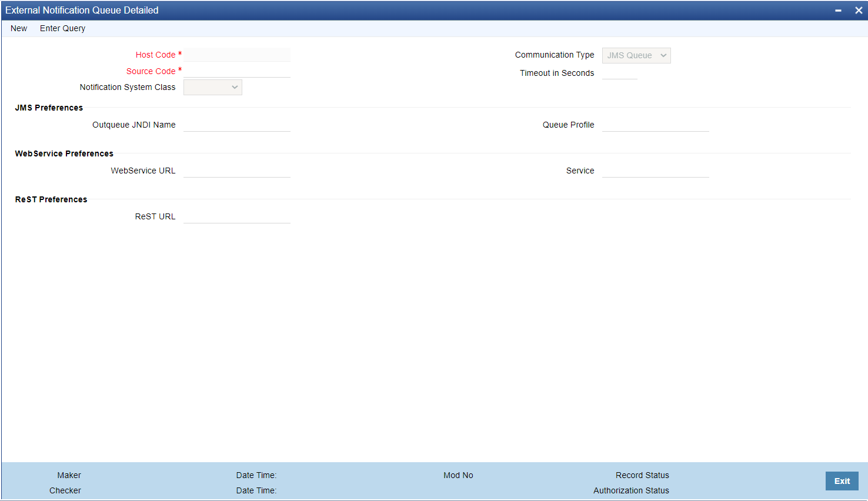The image size is (868, 501).
Task: Click the Queue Profile label
Action: (x=569, y=125)
